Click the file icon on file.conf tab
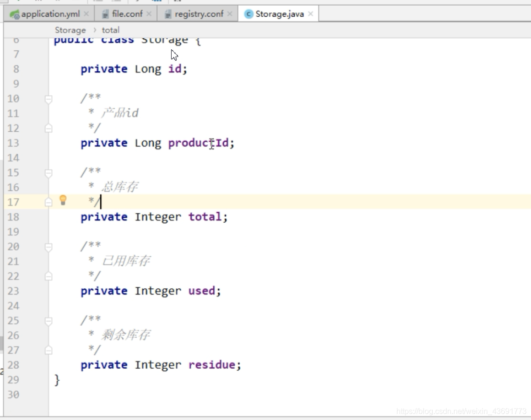 tap(105, 14)
